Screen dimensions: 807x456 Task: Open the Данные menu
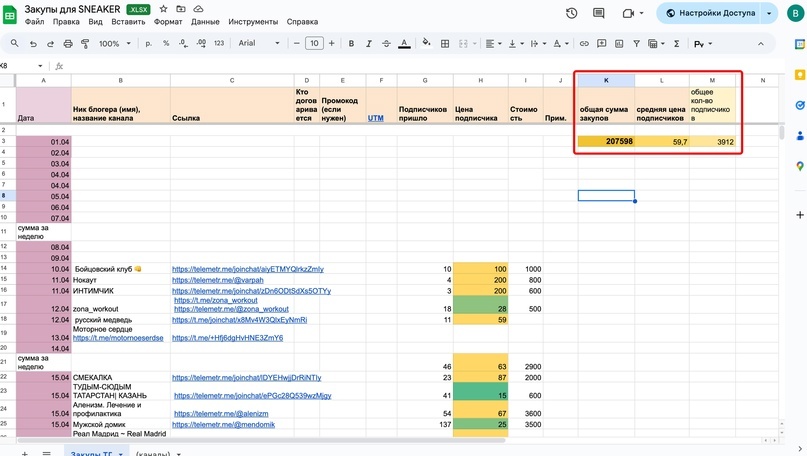(205, 22)
